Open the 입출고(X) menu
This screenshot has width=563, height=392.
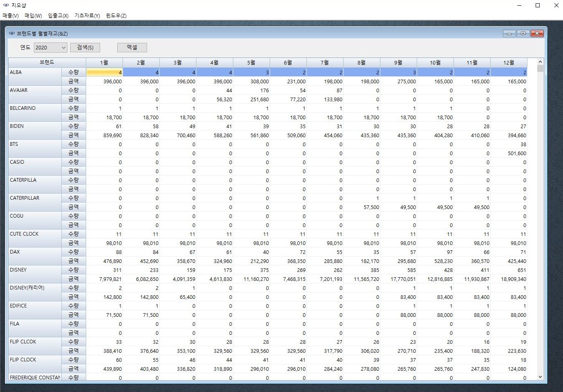click(58, 16)
